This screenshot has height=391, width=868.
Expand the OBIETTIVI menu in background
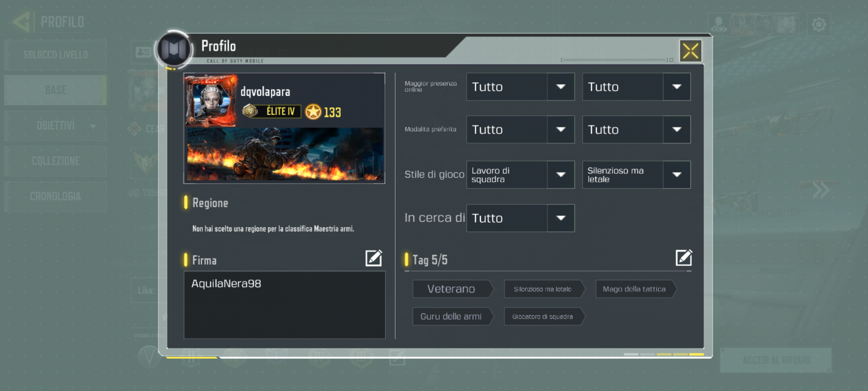tap(56, 126)
